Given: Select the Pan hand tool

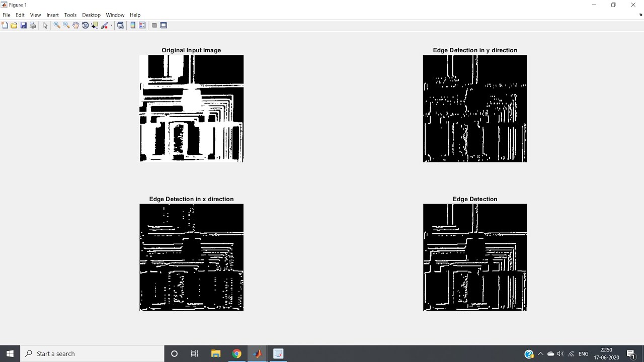Looking at the screenshot, I should (75, 25).
